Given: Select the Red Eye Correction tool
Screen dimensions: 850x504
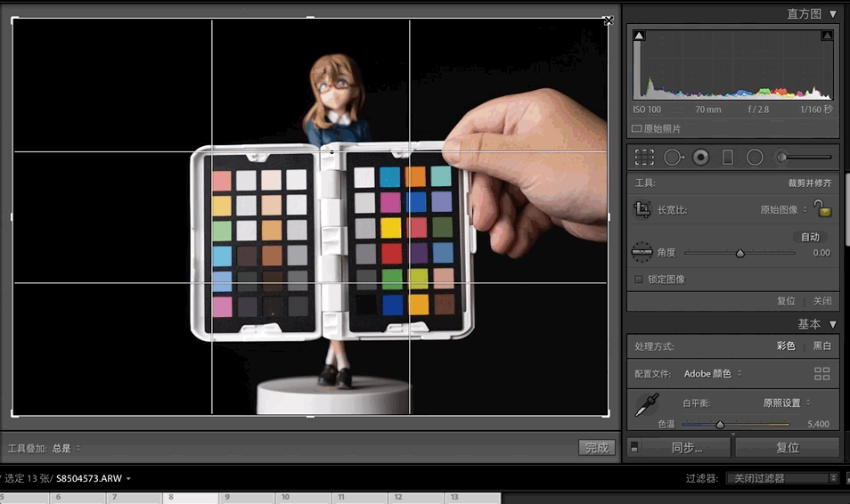Looking at the screenshot, I should pos(701,157).
